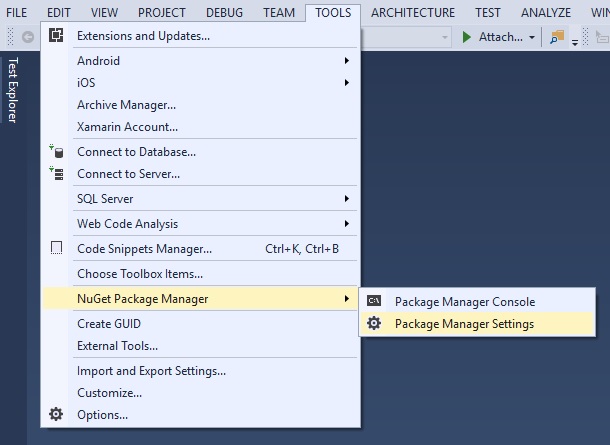Open External Tools menu entry

[118, 346]
